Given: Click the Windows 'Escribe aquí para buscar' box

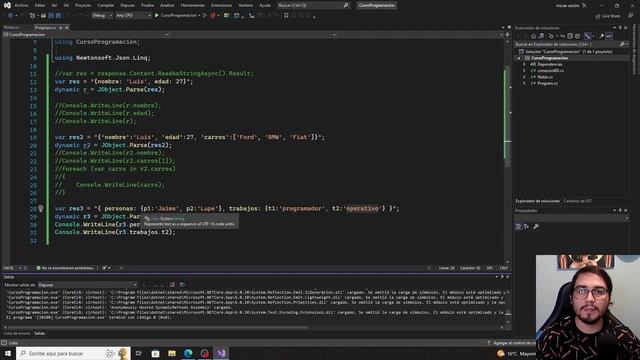Looking at the screenshot, I should coord(73,353).
